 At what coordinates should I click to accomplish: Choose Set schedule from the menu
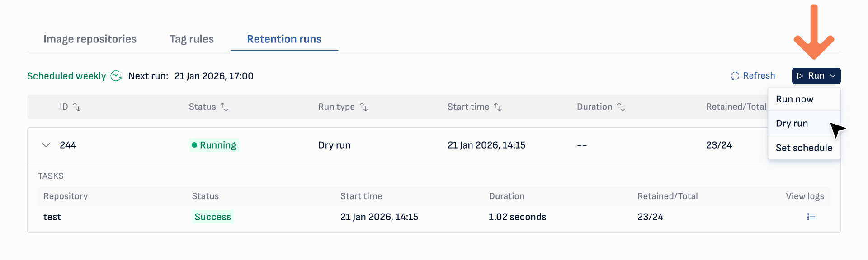tap(804, 148)
